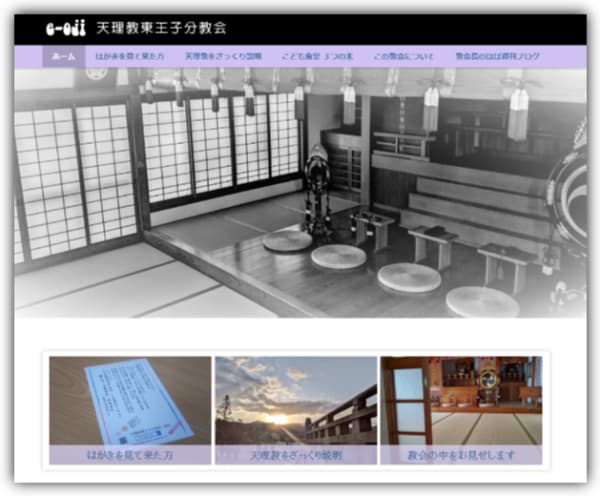The image size is (600, 496).
Task: Click the e-oji site logo
Action: 66,29
